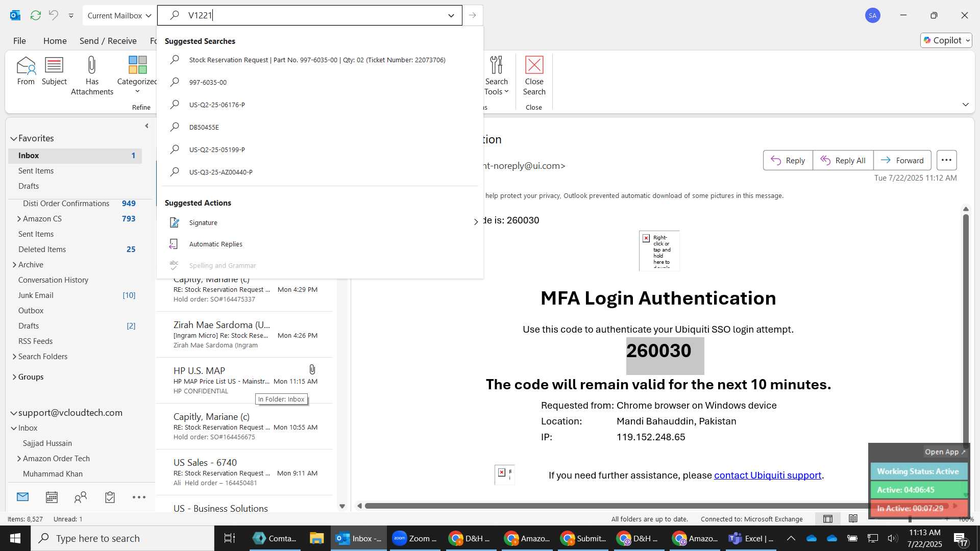
Task: Click Open App in status widget
Action: pyautogui.click(x=945, y=452)
